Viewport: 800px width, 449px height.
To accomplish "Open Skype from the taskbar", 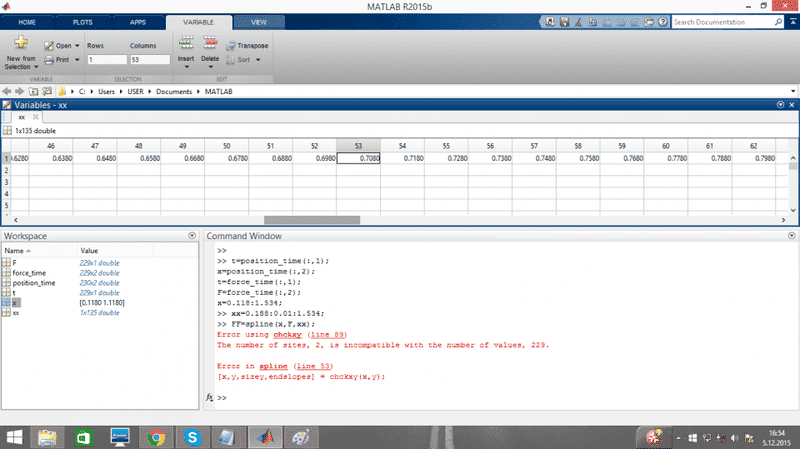I will 192,438.
